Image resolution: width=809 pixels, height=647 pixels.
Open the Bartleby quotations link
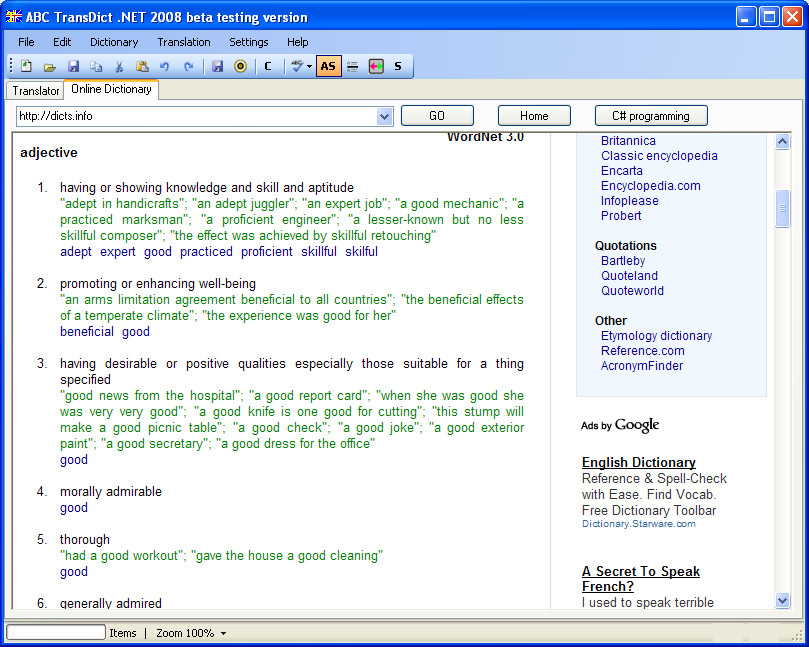click(623, 261)
